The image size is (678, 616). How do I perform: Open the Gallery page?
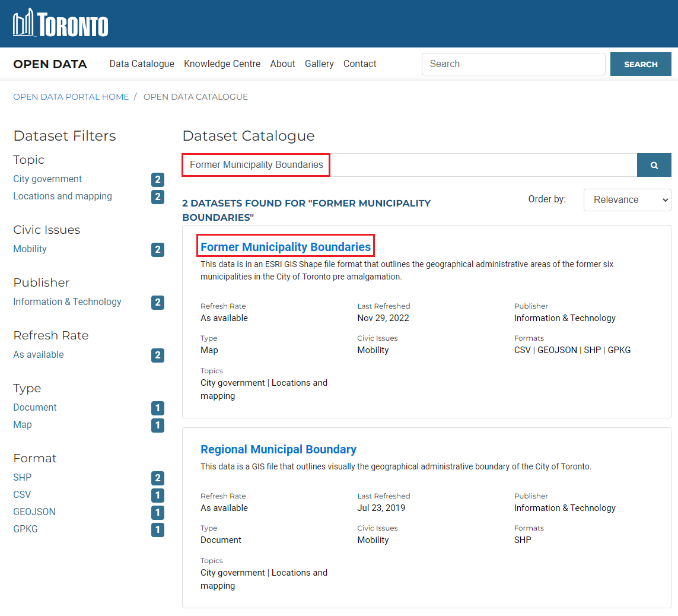319,64
